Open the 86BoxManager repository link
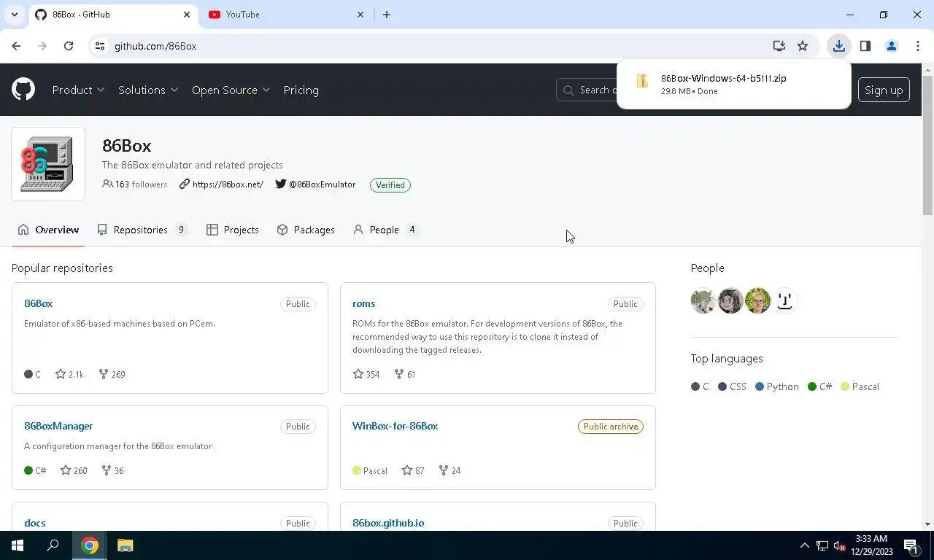Image resolution: width=934 pixels, height=560 pixels. 58,426
